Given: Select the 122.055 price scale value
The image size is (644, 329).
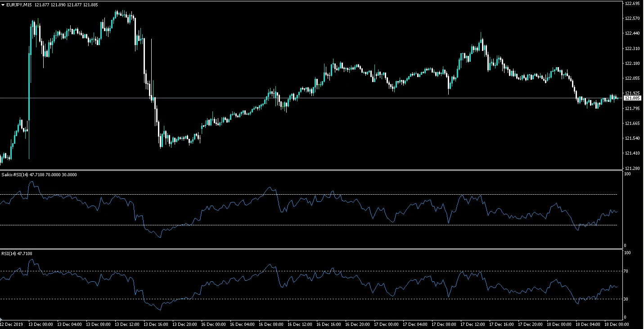Looking at the screenshot, I should pyautogui.click(x=632, y=78).
